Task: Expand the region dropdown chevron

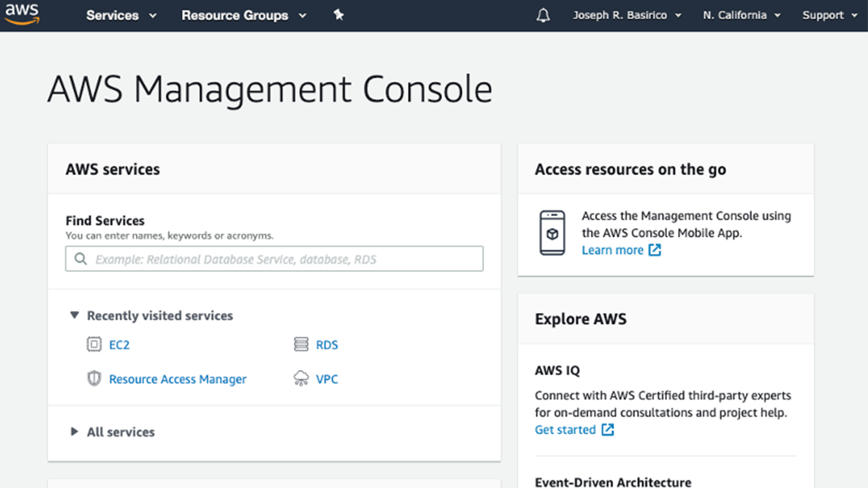Action: 777,15
